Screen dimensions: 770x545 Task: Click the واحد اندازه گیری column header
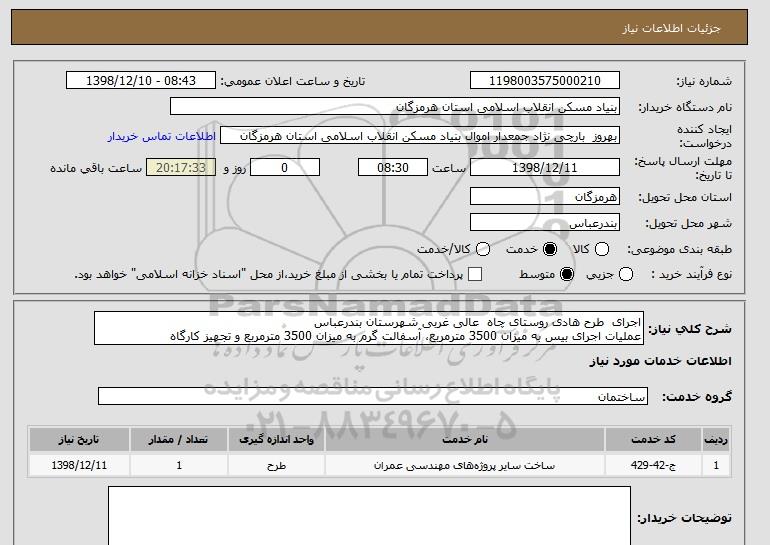276,439
